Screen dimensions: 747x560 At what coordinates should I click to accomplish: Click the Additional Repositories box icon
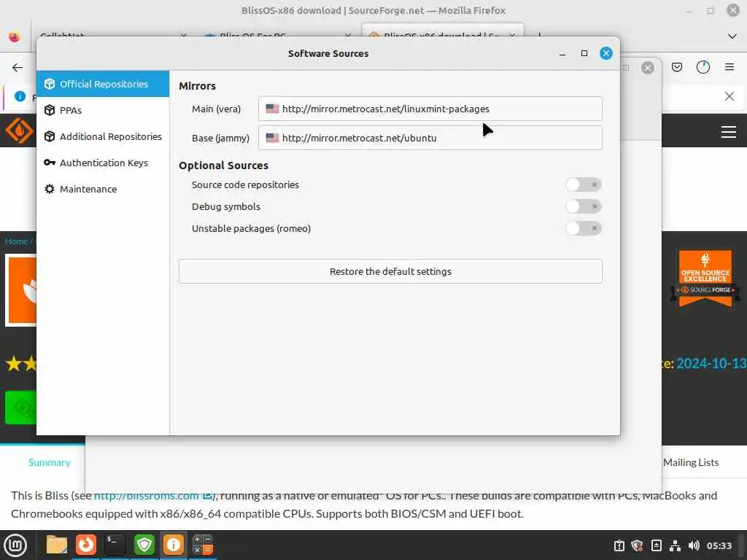pyautogui.click(x=50, y=136)
